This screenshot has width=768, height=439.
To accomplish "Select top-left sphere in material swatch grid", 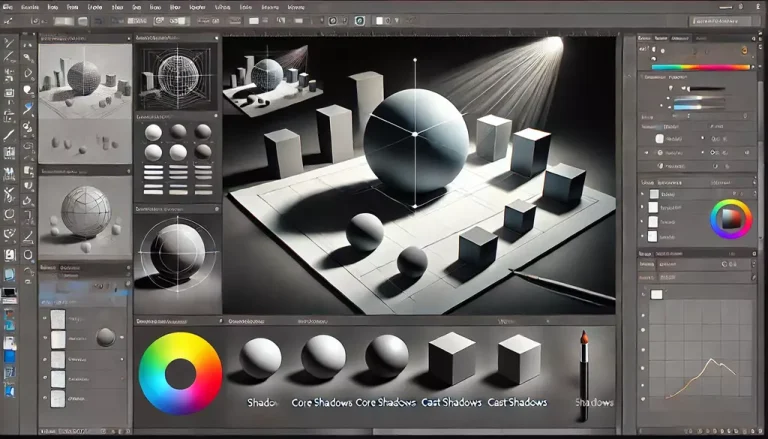I will point(153,132).
